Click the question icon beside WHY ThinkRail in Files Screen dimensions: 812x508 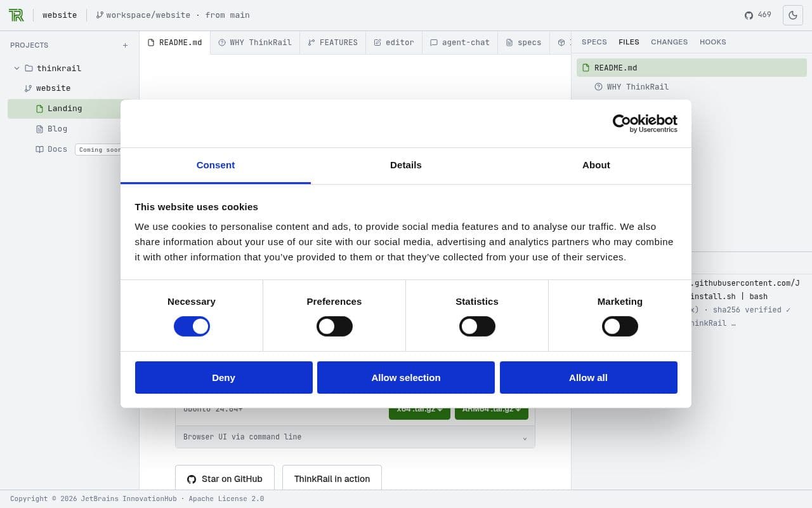[598, 87]
